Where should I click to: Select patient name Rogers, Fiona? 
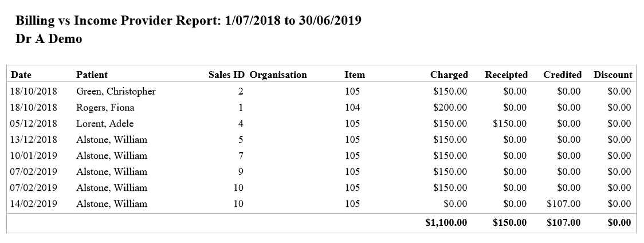tap(105, 107)
